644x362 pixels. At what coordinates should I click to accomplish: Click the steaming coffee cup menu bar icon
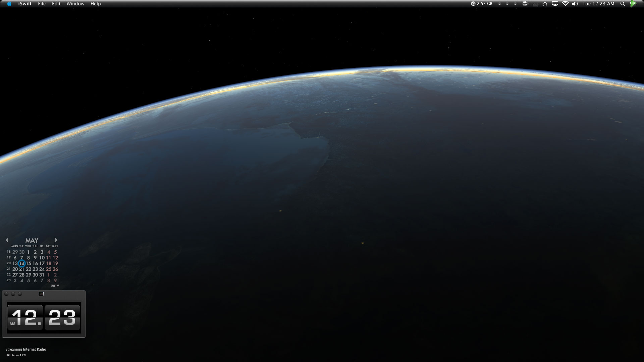click(x=526, y=4)
